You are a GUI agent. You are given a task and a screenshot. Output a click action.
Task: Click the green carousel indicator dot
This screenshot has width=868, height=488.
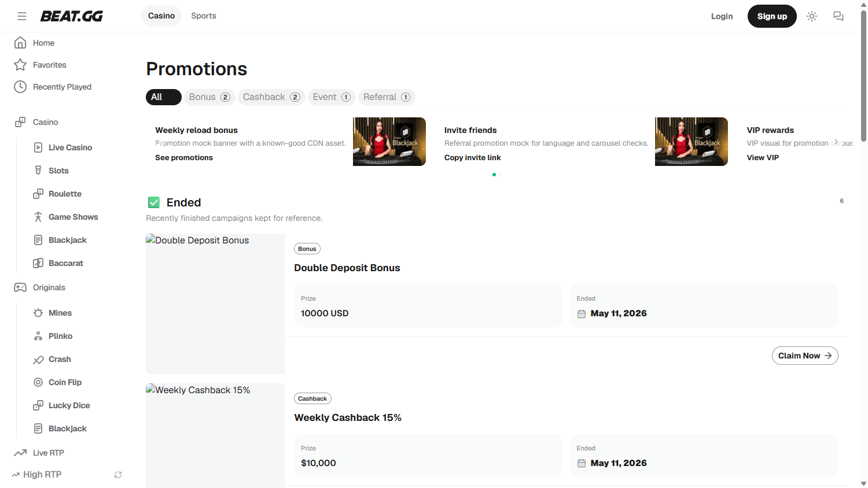(x=494, y=175)
